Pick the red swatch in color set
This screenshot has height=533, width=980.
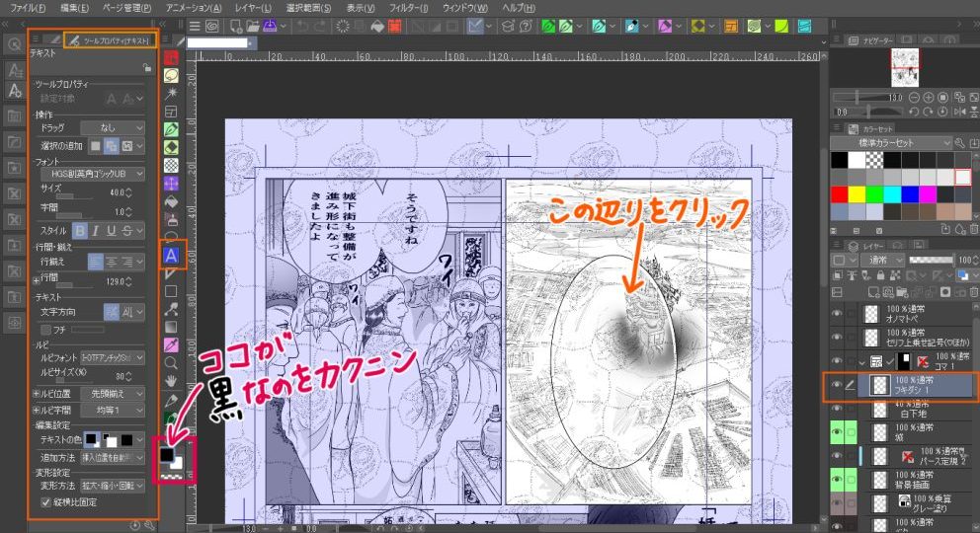tap(840, 194)
